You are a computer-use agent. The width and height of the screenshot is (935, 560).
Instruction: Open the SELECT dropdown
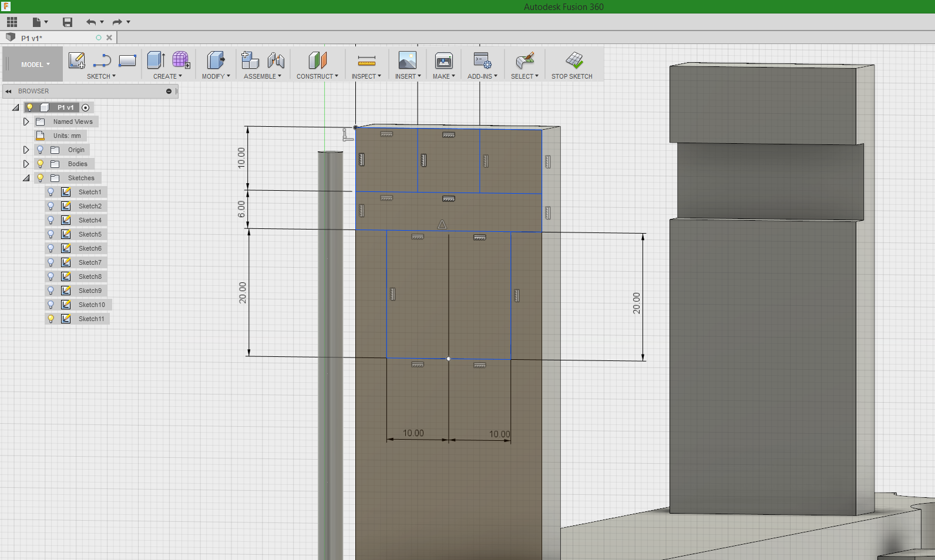pos(524,76)
